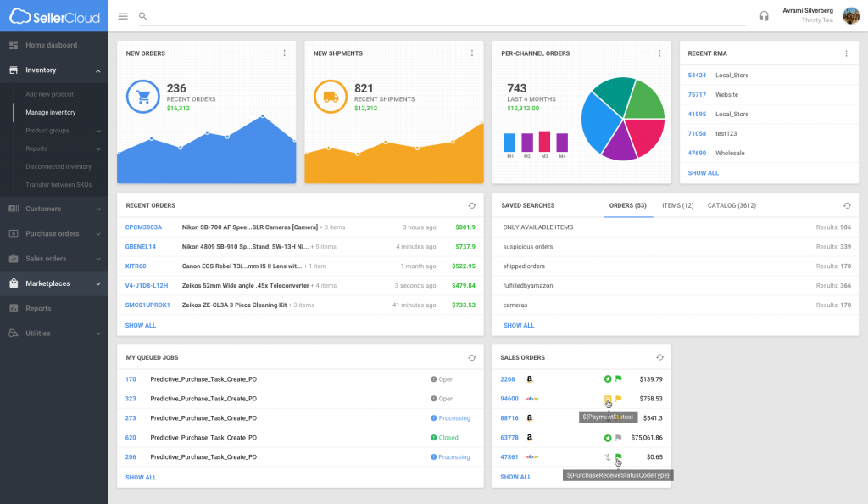This screenshot has width=868, height=504.
Task: Click the refresh icon in Sales Orders
Action: click(659, 358)
